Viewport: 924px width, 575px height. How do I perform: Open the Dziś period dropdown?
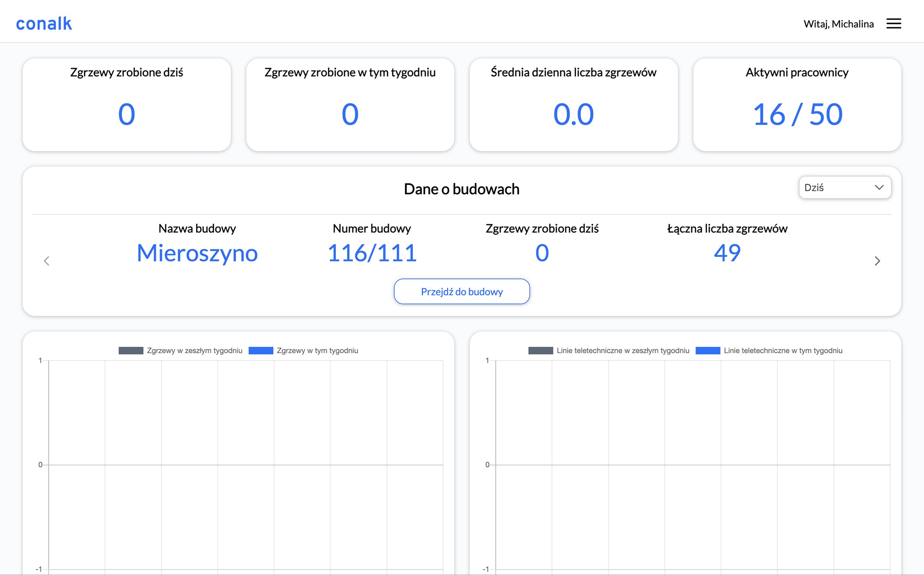pos(844,188)
